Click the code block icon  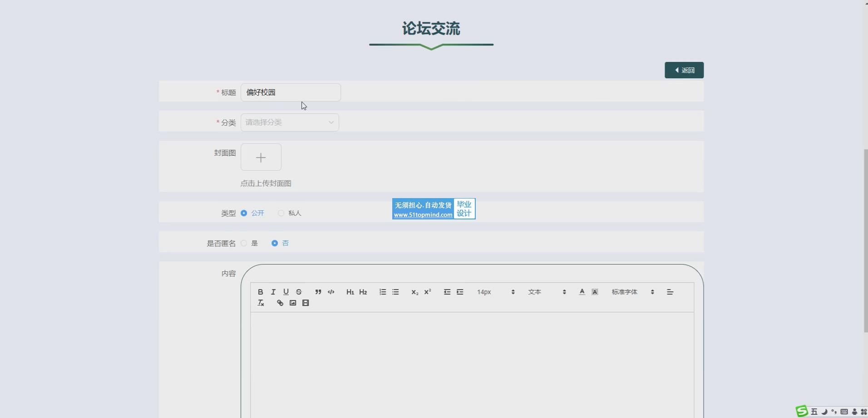coord(331,292)
